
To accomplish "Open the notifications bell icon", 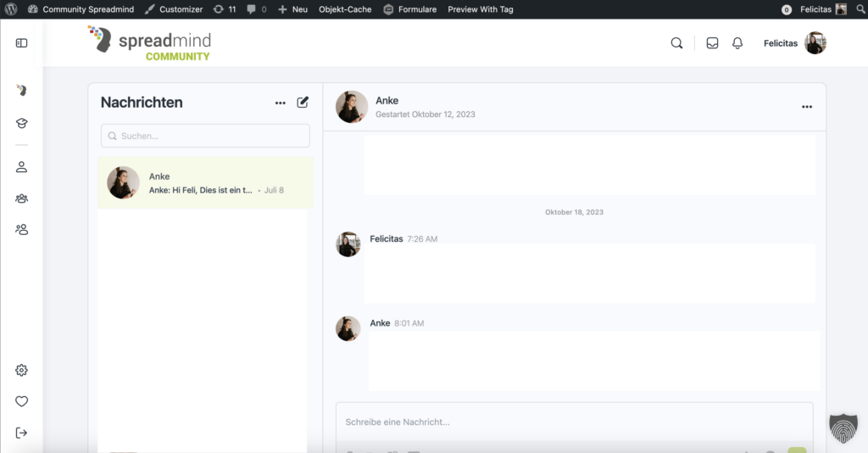I will (x=737, y=43).
